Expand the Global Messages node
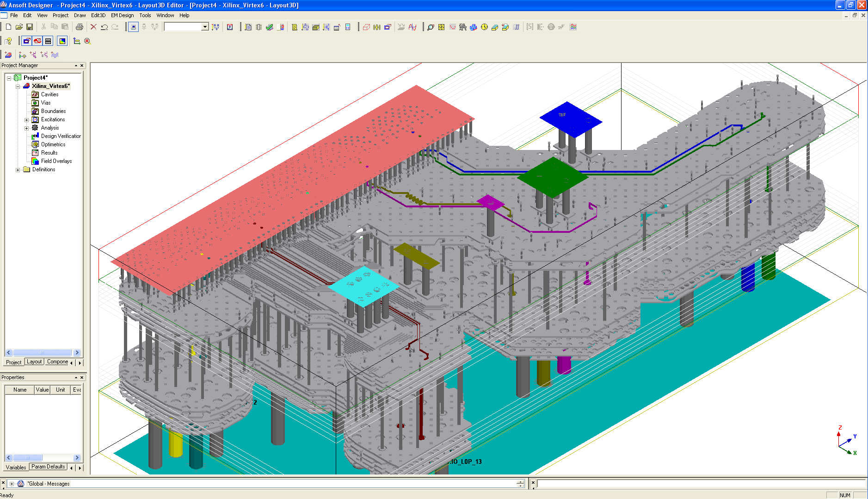The height and width of the screenshot is (499, 868). pyautogui.click(x=12, y=484)
